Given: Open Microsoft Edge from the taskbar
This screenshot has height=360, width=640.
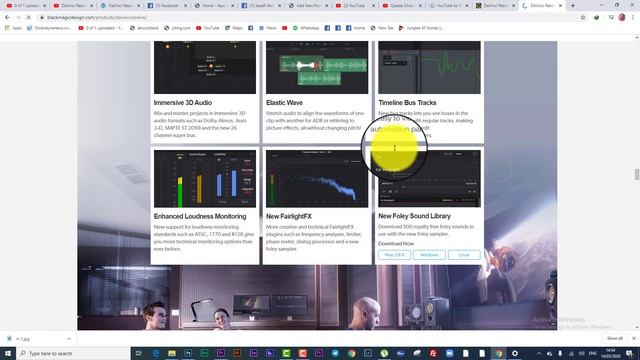Looking at the screenshot, I should [x=156, y=353].
